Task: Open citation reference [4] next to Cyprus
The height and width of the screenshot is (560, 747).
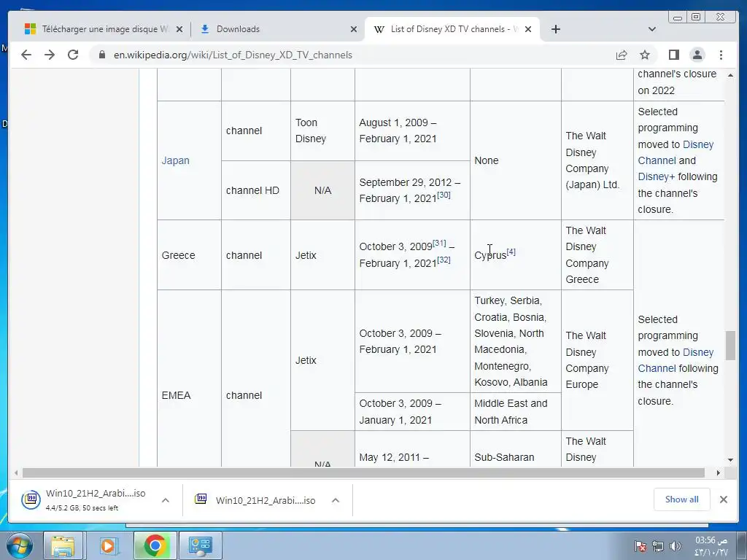Action: pos(511,252)
